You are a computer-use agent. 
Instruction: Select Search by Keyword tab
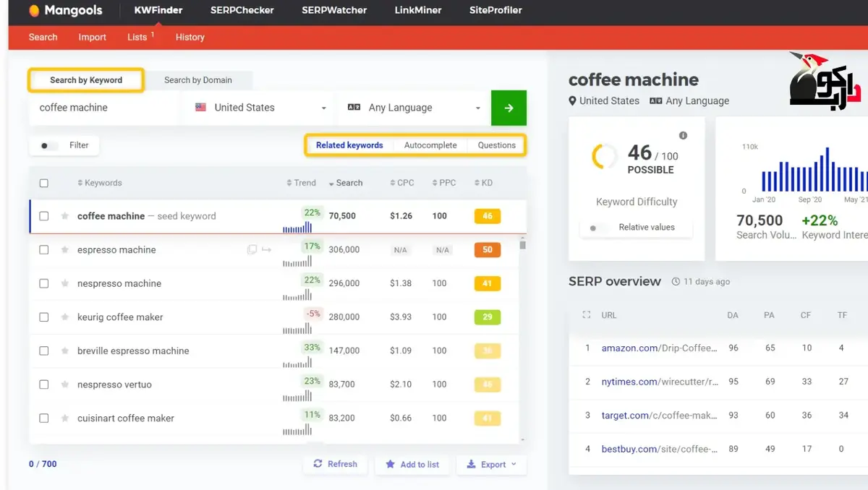[x=86, y=80]
